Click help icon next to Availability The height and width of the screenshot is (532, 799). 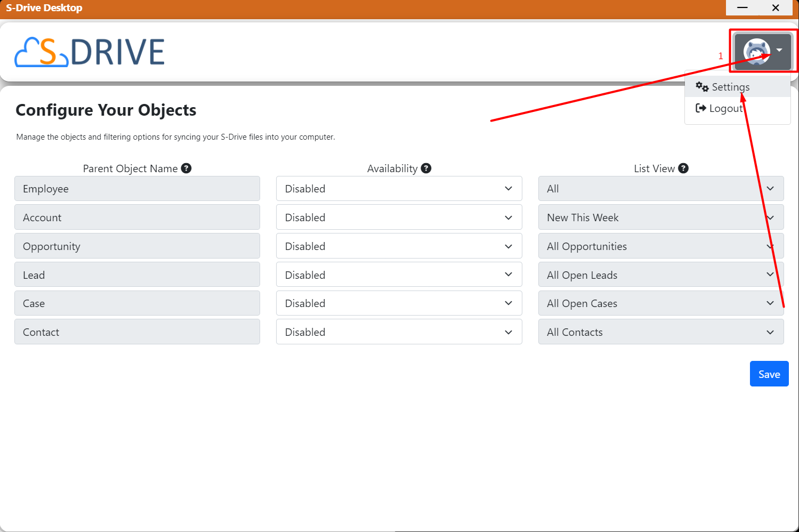pos(426,168)
